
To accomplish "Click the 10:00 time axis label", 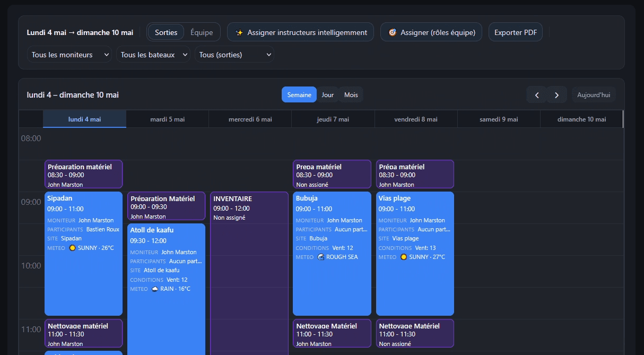I will point(31,265).
